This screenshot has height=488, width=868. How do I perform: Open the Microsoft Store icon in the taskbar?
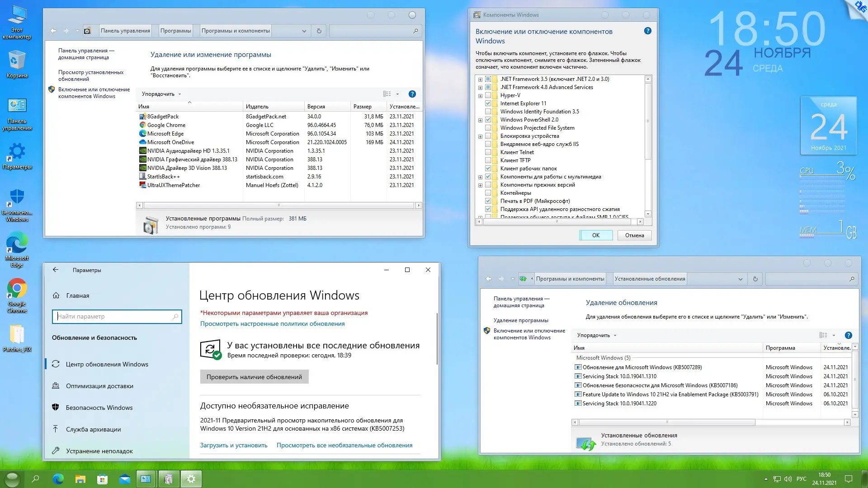[102, 479]
